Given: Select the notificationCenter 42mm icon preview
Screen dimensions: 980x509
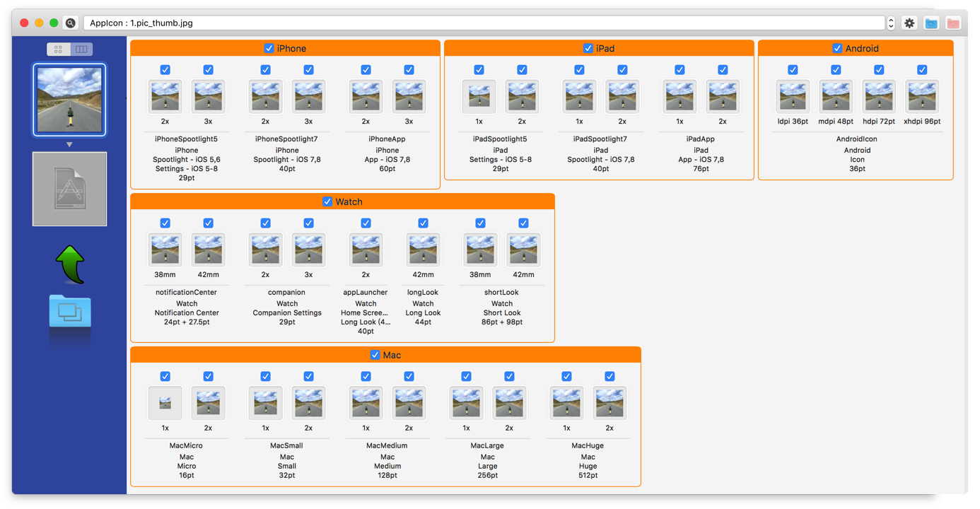Looking at the screenshot, I should (x=208, y=250).
